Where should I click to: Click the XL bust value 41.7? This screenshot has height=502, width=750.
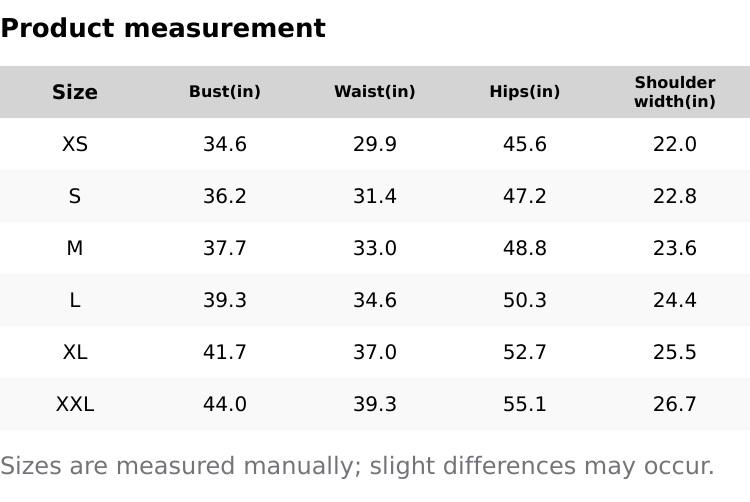[x=225, y=352]
